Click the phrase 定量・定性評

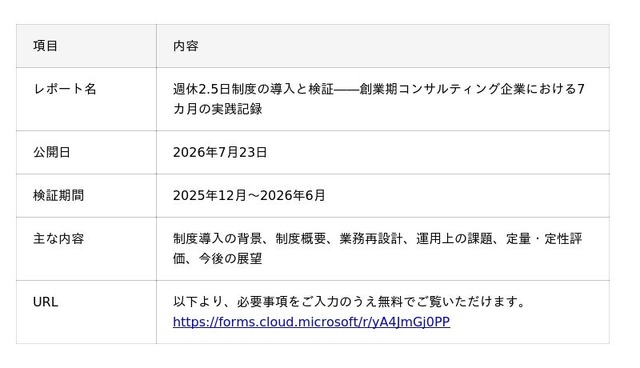544,238
